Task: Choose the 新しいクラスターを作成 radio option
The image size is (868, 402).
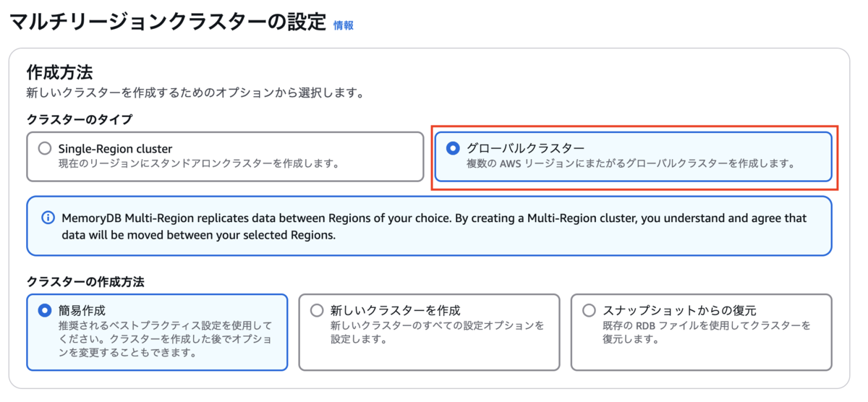Action: point(316,311)
